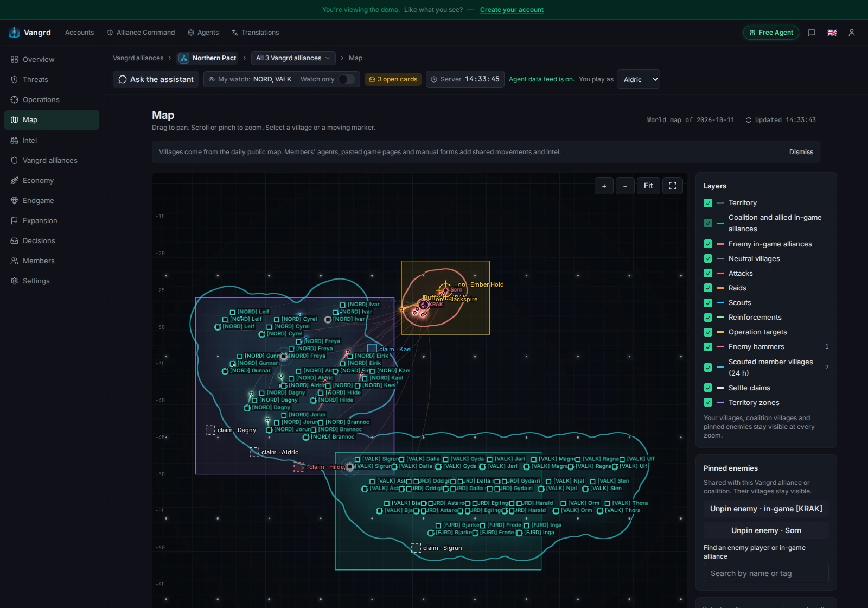The width and height of the screenshot is (868, 608).
Task: Open Settings in the sidebar
Action: [x=52, y=281]
